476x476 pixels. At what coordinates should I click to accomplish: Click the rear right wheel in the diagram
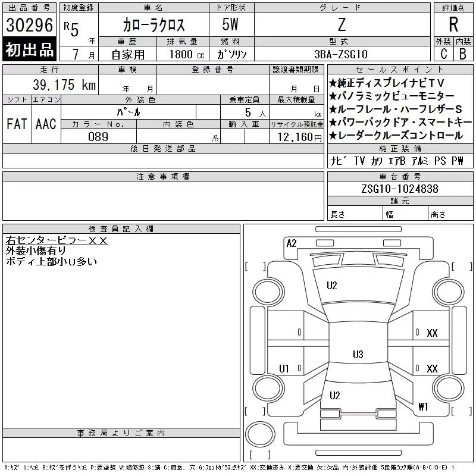click(x=449, y=388)
